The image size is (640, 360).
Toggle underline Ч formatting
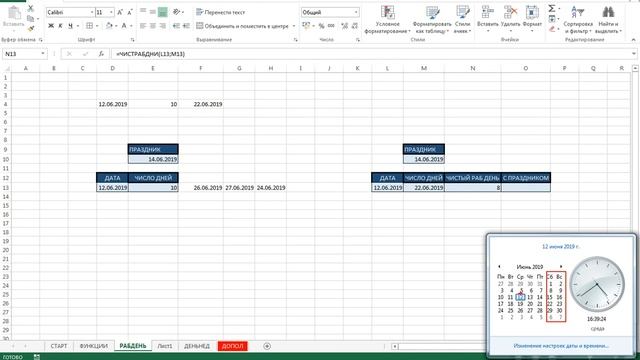coord(70,26)
